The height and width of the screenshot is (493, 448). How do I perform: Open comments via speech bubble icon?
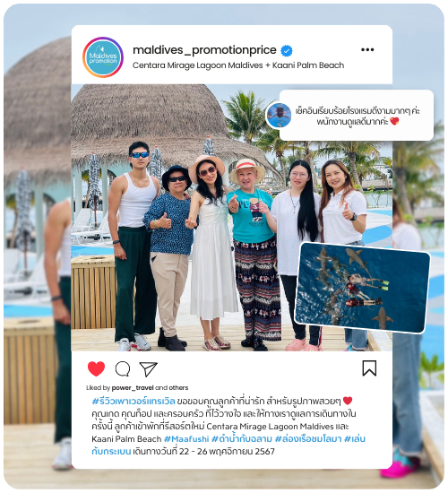(x=123, y=368)
